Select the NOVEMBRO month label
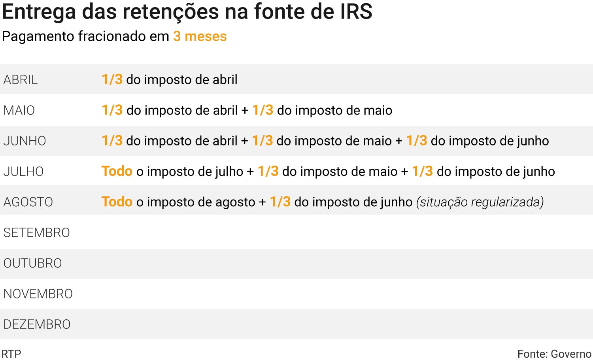 (x=38, y=294)
